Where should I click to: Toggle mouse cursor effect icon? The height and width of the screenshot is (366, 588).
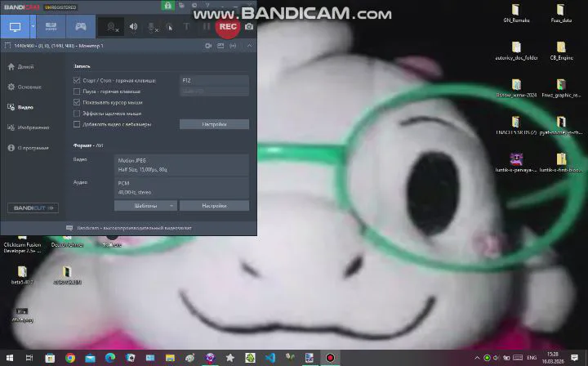tap(170, 27)
